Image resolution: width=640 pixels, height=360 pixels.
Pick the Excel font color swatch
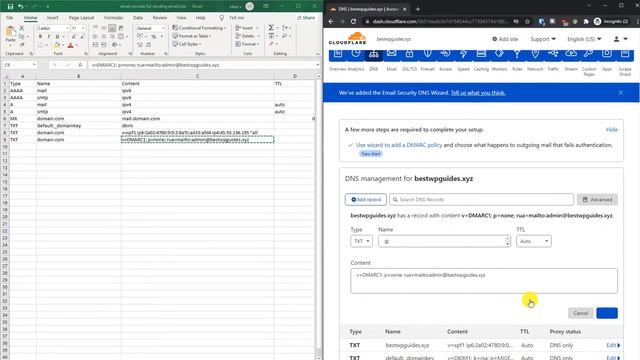click(70, 45)
